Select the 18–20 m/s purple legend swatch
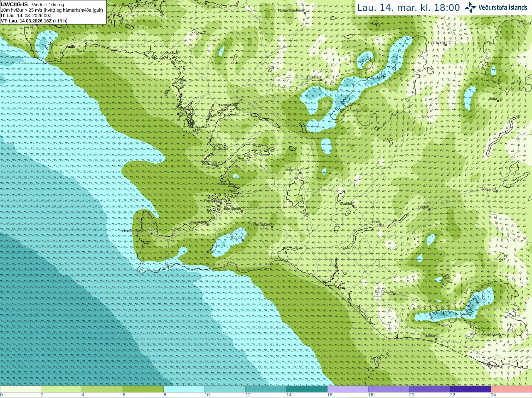Viewport: 532px width, 398px height. (389, 389)
